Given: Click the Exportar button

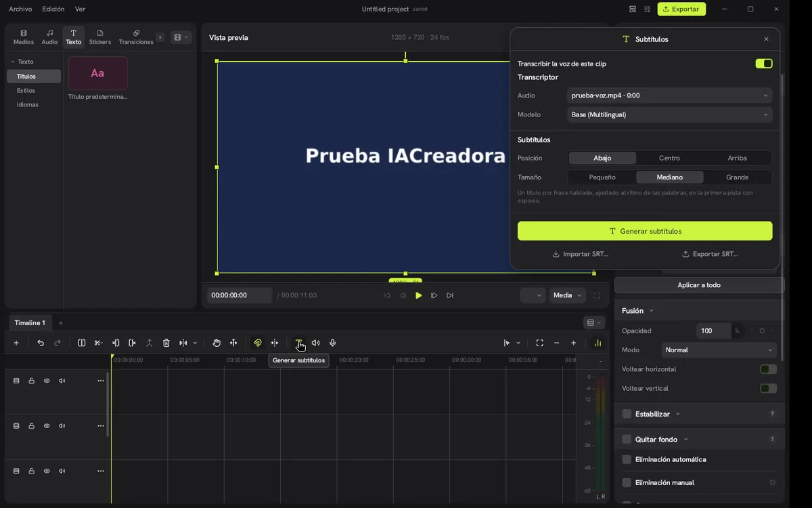Looking at the screenshot, I should click(x=681, y=9).
